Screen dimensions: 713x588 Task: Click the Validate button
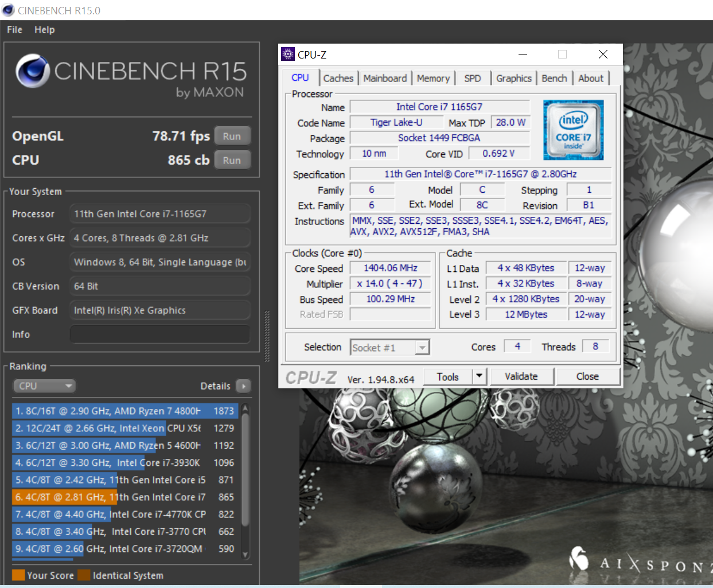click(521, 376)
